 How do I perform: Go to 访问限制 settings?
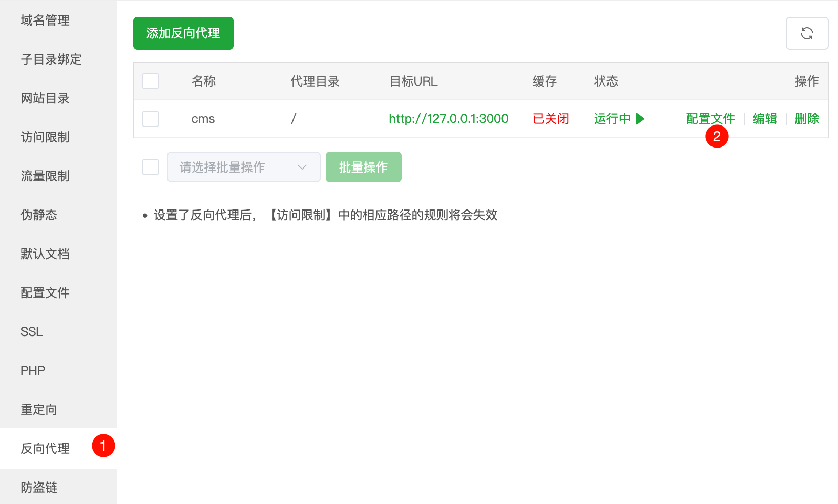(x=45, y=137)
